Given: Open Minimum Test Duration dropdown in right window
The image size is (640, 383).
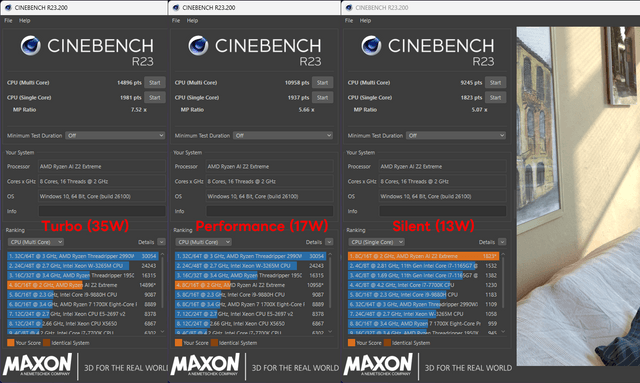Looking at the screenshot, I should [456, 136].
